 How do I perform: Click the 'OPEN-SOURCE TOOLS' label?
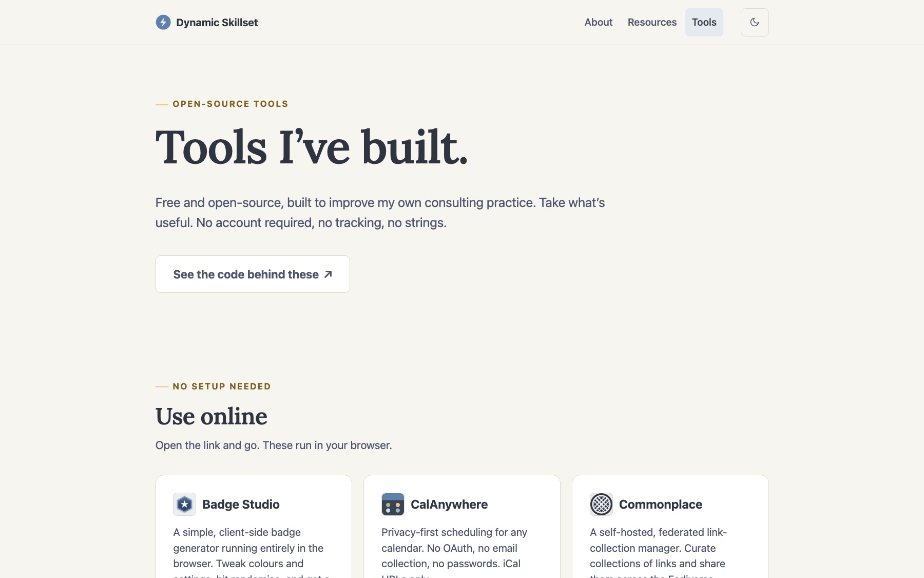coord(230,104)
